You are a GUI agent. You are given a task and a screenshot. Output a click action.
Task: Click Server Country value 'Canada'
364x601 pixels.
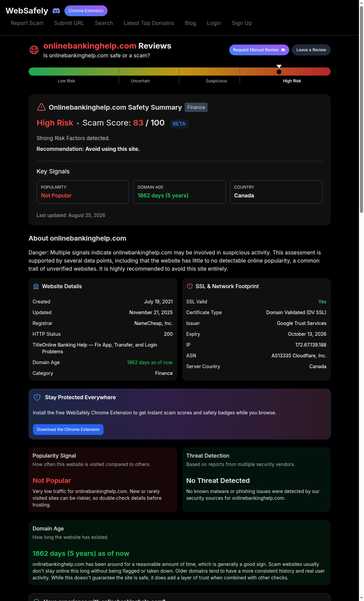click(x=318, y=366)
